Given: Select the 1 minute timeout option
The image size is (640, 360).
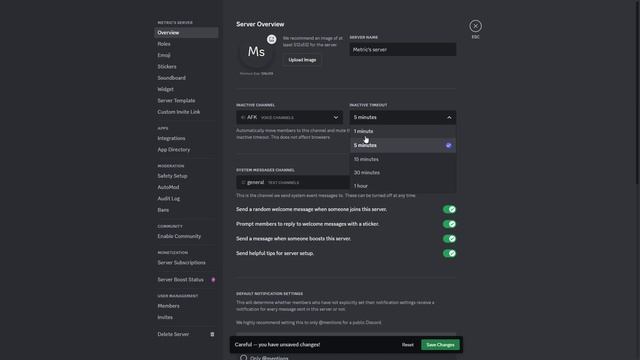Looking at the screenshot, I should [x=402, y=131].
